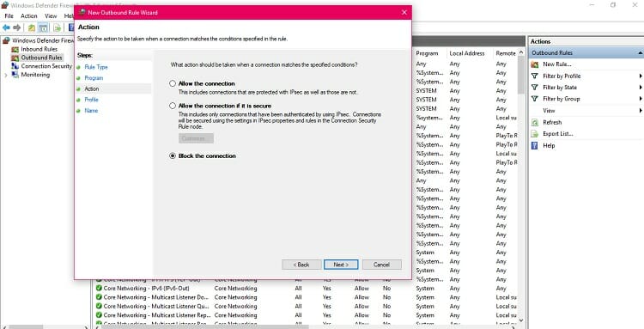This screenshot has height=329, width=644.
Task: Collapse the Outbound Rules section in Actions pane
Action: click(x=640, y=53)
